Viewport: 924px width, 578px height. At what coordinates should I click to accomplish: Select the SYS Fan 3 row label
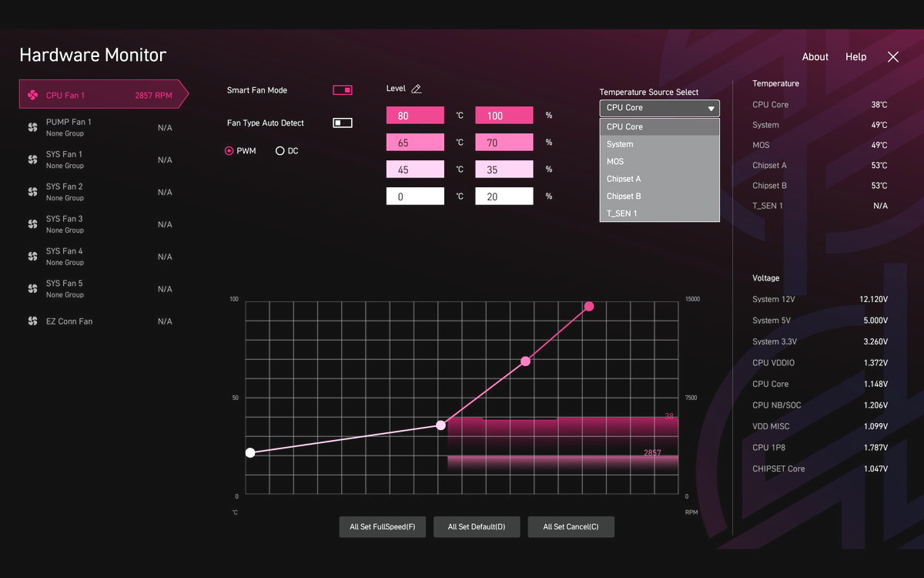pyautogui.click(x=65, y=219)
